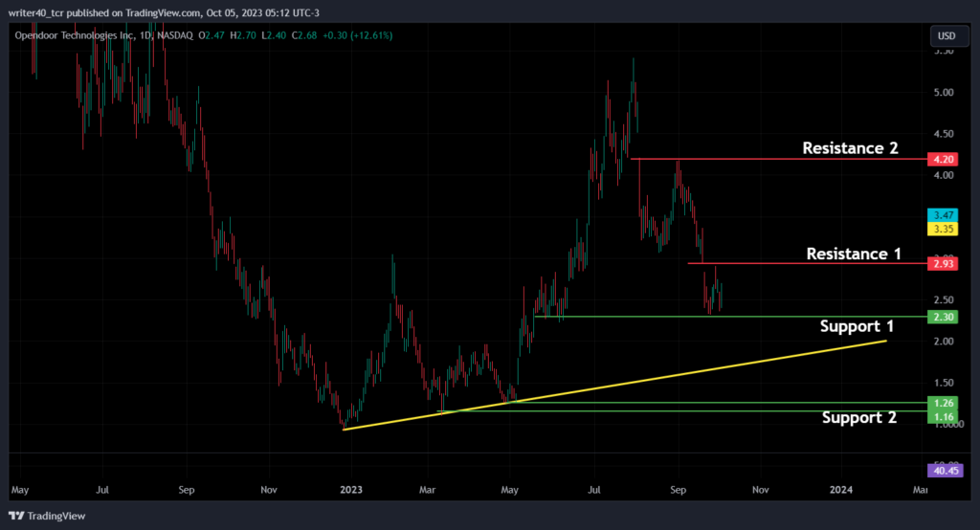Click the high value H2.70
Image resolution: width=980 pixels, height=530 pixels.
[x=243, y=35]
